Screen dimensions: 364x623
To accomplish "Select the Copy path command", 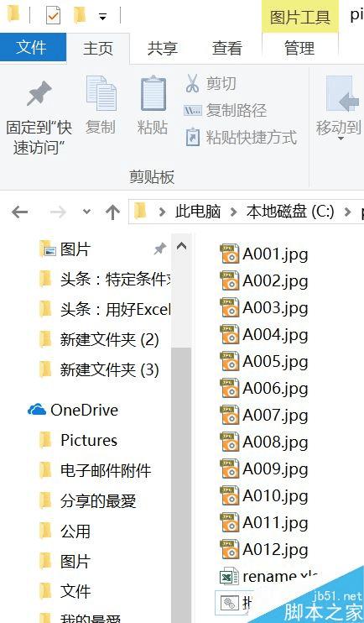I will 225,111.
